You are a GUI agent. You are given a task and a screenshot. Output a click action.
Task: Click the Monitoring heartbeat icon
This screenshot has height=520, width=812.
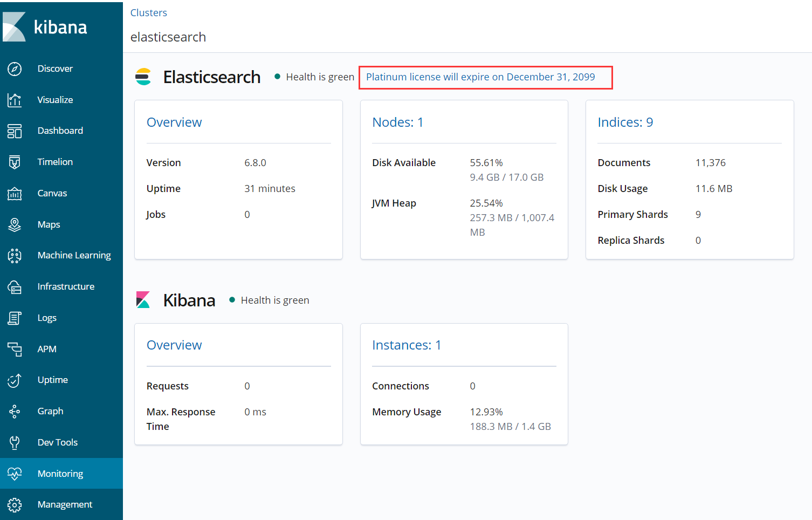pos(15,474)
